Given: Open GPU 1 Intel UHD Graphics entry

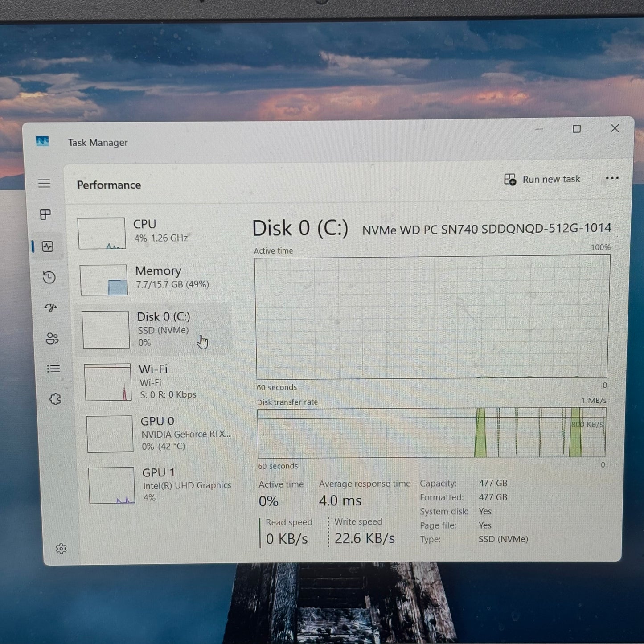Looking at the screenshot, I should [x=160, y=485].
